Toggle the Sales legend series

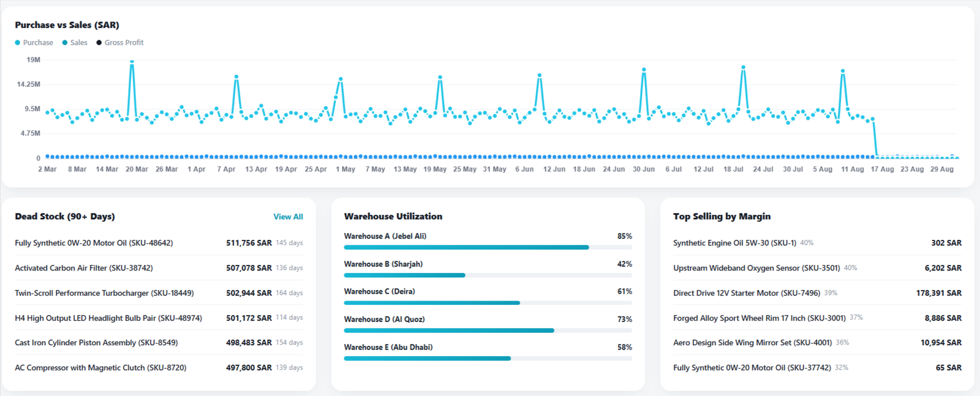pos(75,43)
